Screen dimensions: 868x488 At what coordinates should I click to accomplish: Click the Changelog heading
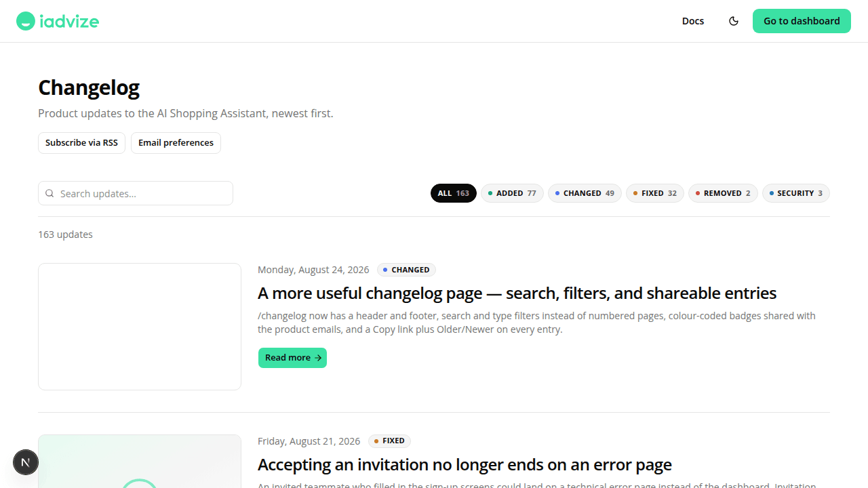tap(89, 87)
